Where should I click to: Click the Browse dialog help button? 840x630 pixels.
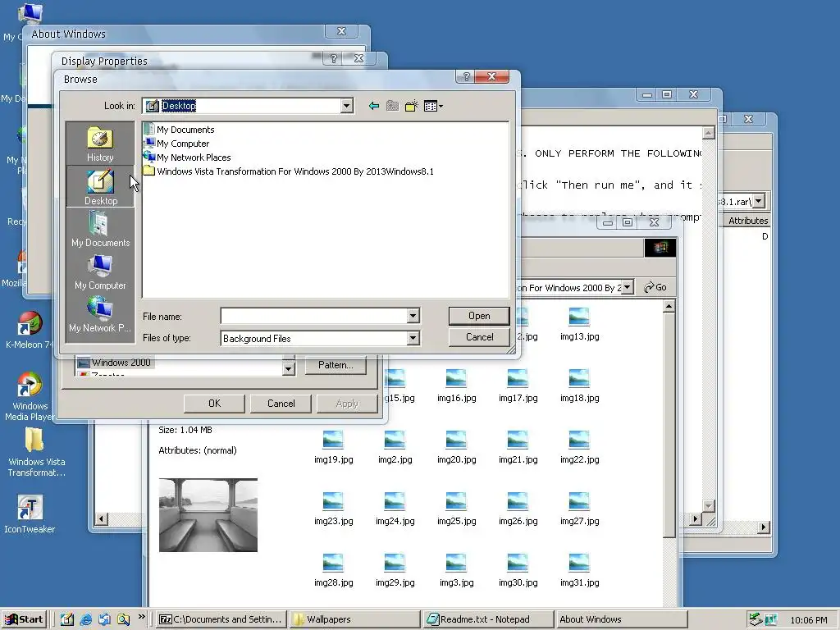(x=466, y=76)
